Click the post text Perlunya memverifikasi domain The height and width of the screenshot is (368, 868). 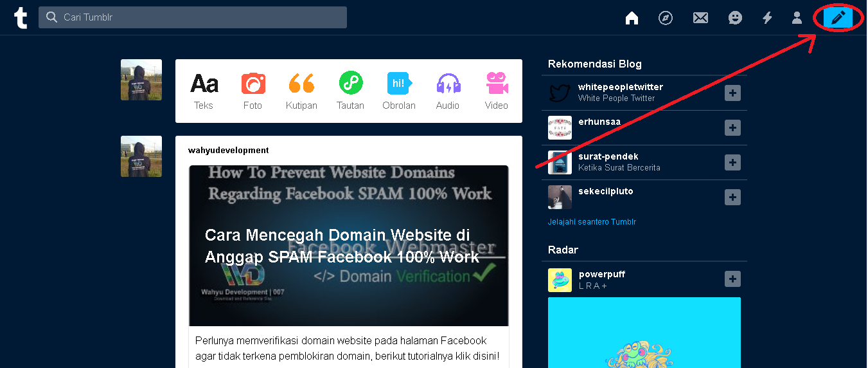click(x=348, y=349)
